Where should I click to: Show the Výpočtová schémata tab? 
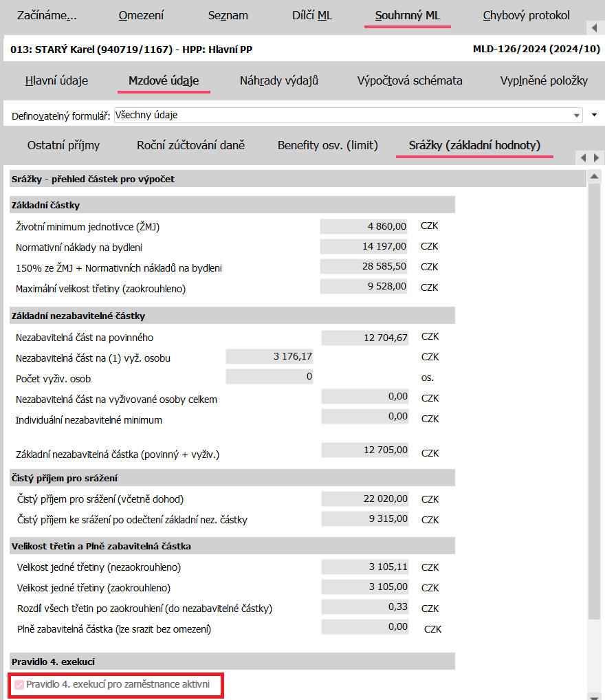click(410, 81)
